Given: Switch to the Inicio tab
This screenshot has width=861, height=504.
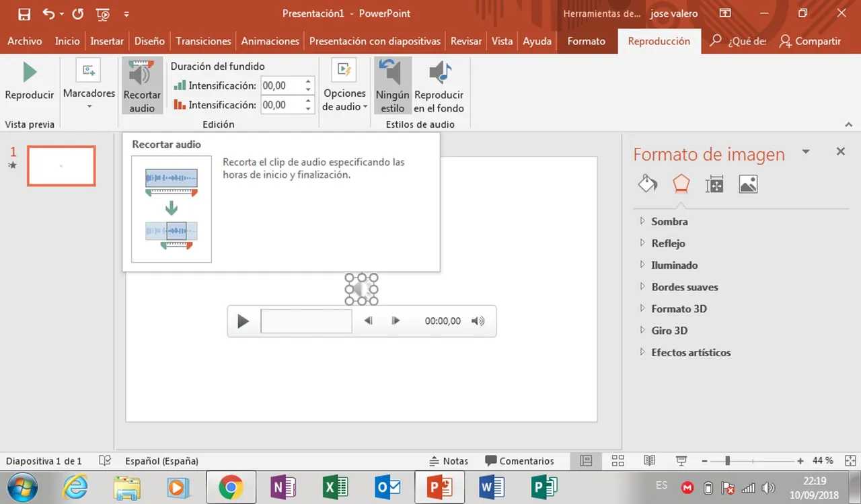Looking at the screenshot, I should click(67, 41).
